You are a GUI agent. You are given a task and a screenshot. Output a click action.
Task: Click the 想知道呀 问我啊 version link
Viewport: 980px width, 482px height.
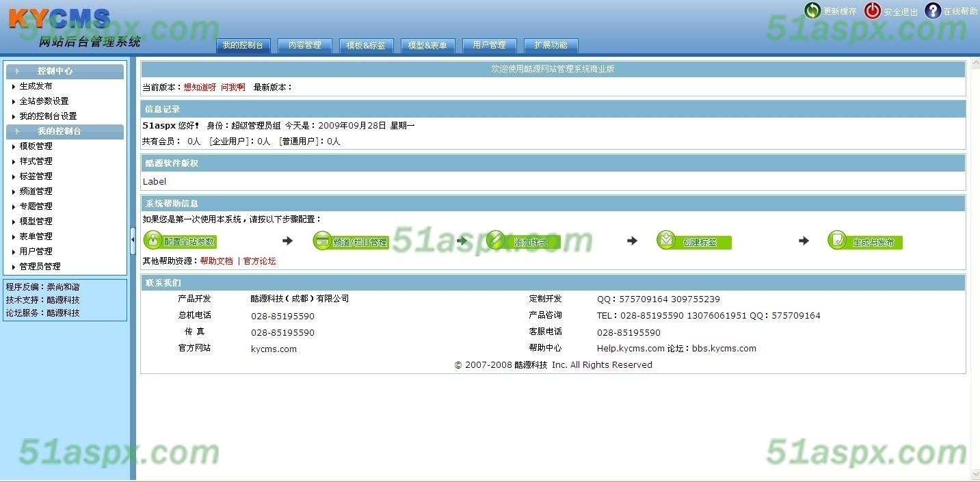tap(214, 88)
